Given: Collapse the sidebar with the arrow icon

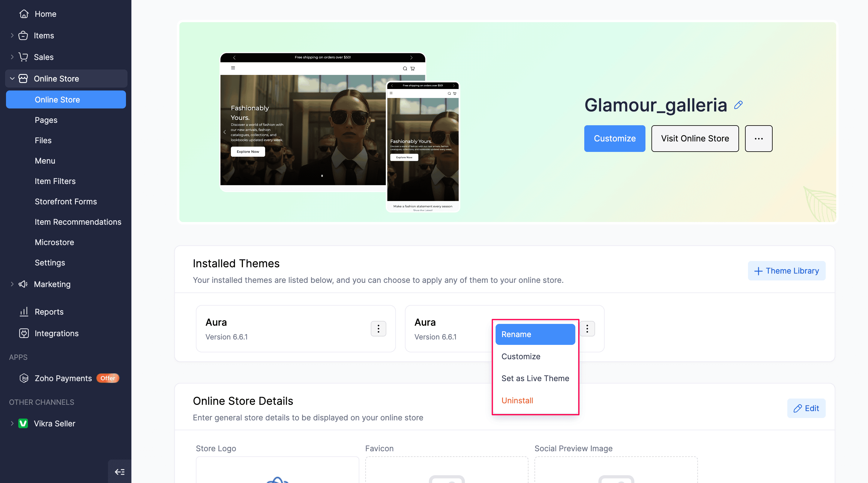Looking at the screenshot, I should 120,472.
